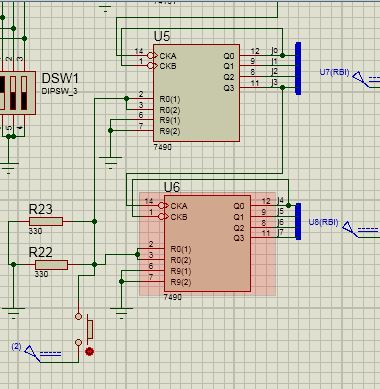Image resolution: width=380 pixels, height=389 pixels.
Task: Click the junction dot right of R22
Action: 94,265
